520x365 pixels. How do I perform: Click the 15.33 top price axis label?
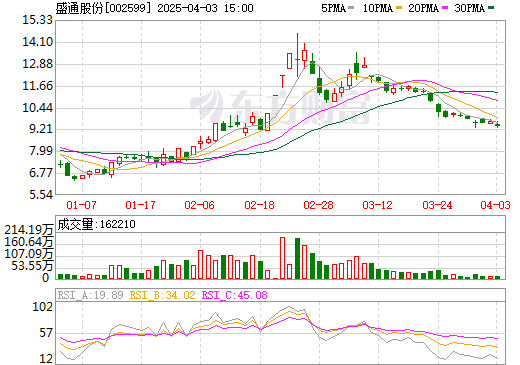[37, 20]
